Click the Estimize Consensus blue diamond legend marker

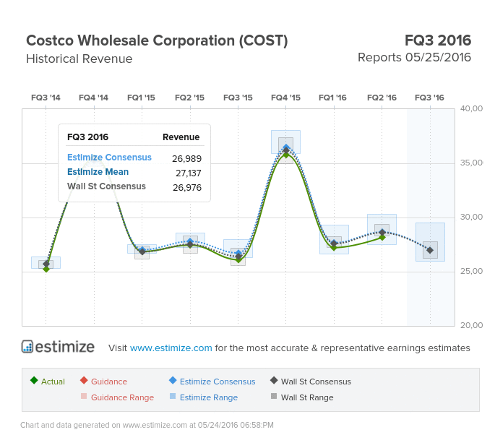[173, 380]
